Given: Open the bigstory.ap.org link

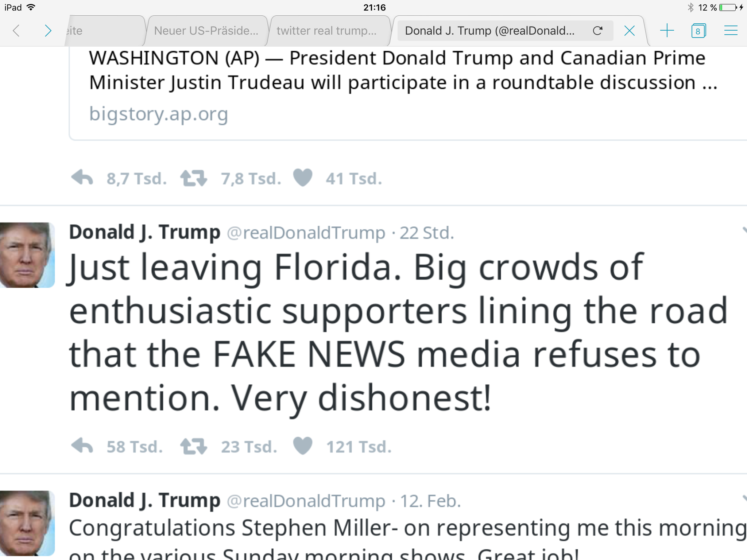Looking at the screenshot, I should click(x=159, y=114).
